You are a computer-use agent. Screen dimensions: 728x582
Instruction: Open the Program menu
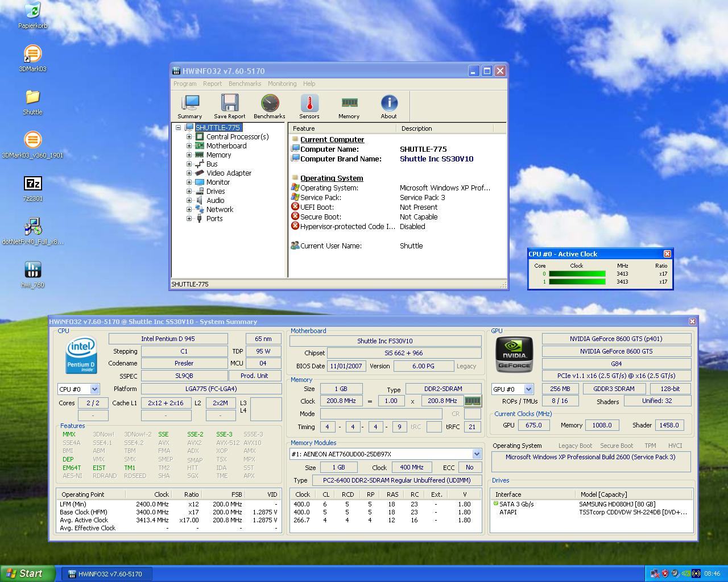point(185,84)
